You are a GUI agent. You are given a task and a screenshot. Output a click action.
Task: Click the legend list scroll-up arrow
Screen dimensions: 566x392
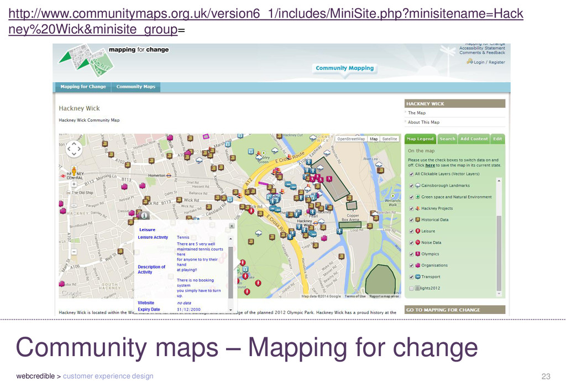tap(499, 180)
